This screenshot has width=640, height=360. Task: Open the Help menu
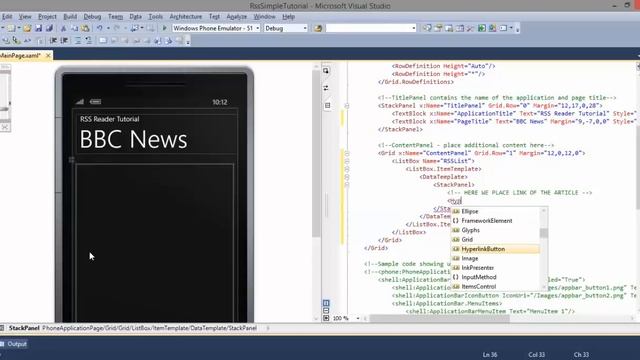coord(289,17)
